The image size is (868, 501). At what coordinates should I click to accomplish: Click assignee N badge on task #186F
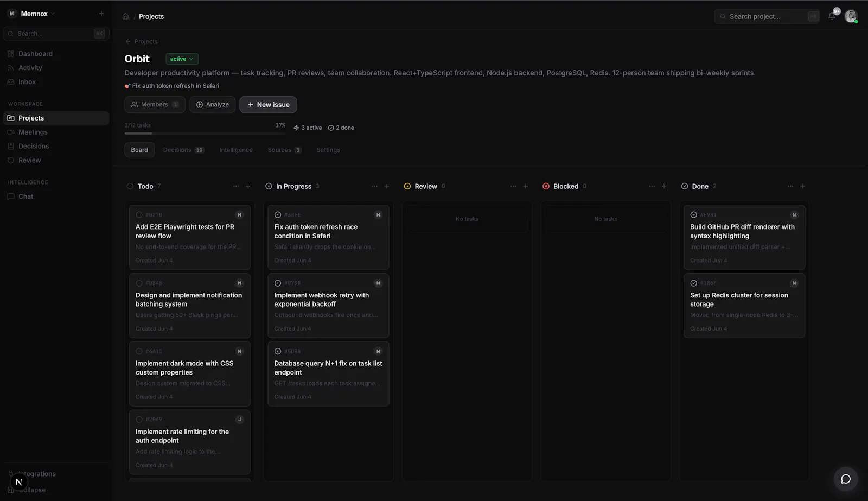[x=794, y=283]
